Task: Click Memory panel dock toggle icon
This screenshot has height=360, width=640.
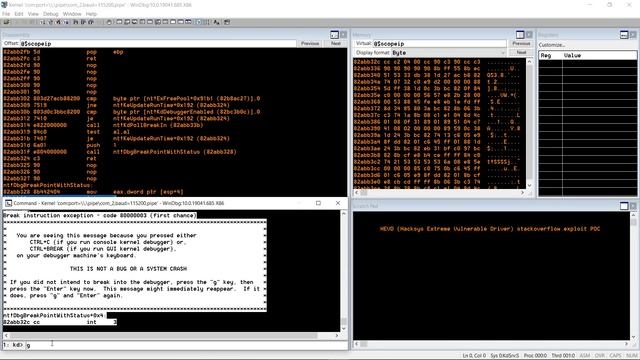Action: [x=520, y=35]
